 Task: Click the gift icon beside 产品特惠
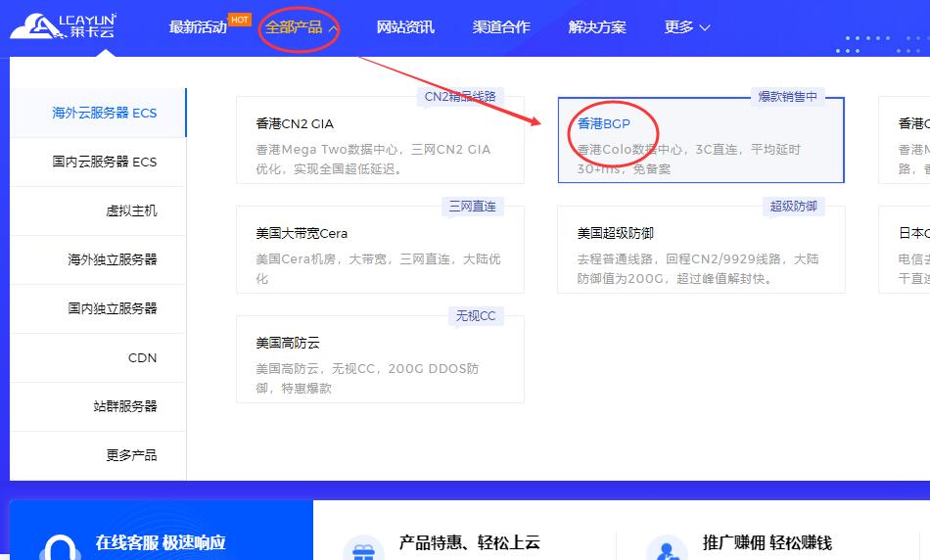tap(363, 548)
